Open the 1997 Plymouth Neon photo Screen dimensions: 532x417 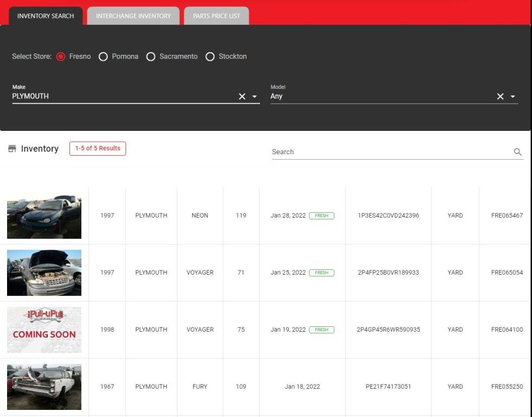tap(44, 216)
